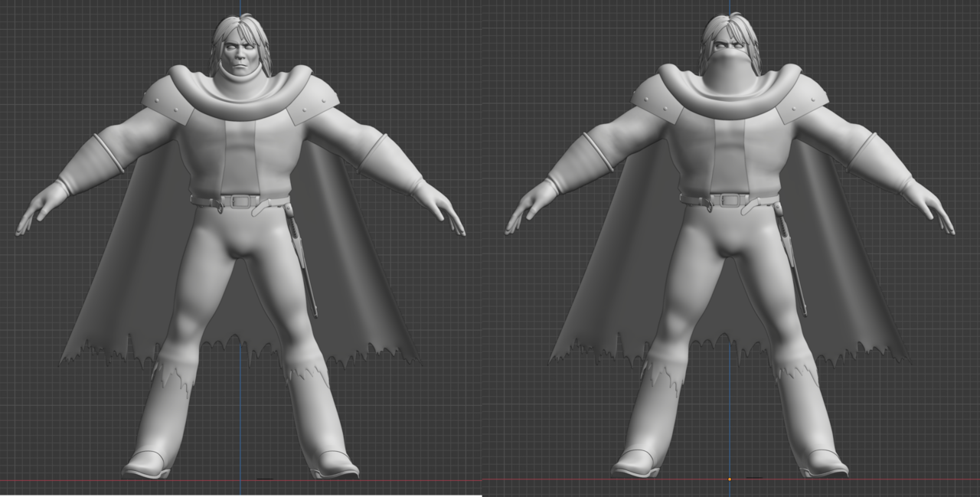980x497 pixels.
Task: Click the belt buckle on left character
Action: [241, 201]
